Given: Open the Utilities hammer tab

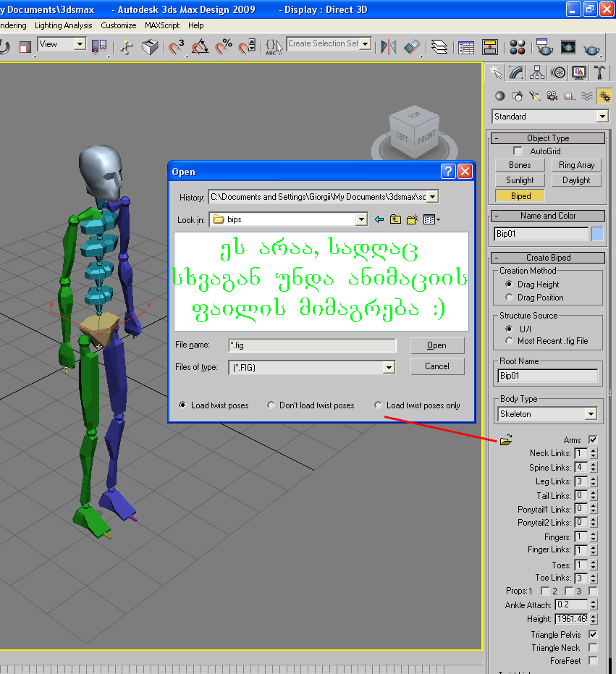Looking at the screenshot, I should click(600, 72).
